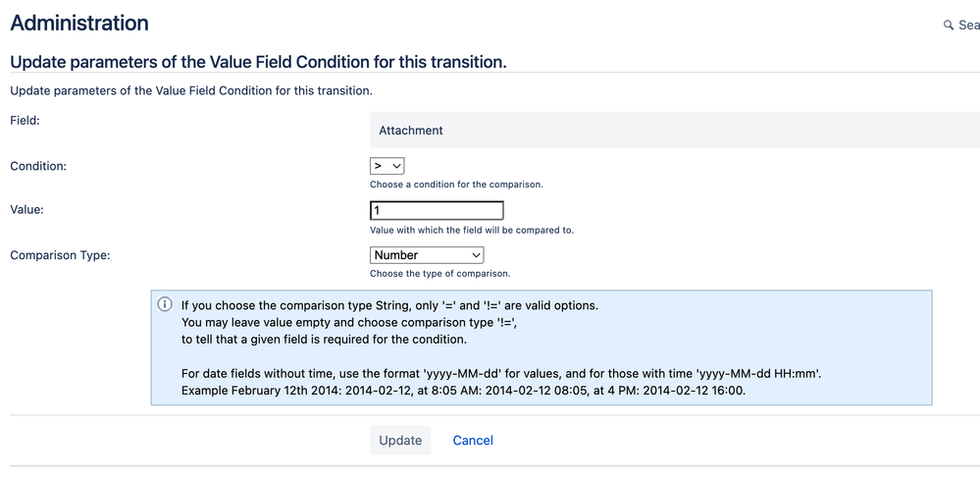Click the "Choose a condition for the comparison" hint

[x=456, y=185]
